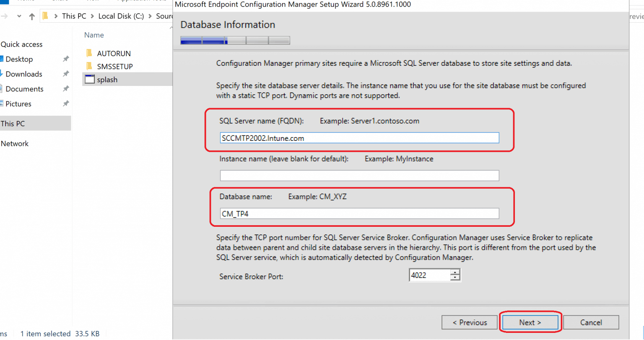
Task: Click the Database name input field
Action: (359, 213)
